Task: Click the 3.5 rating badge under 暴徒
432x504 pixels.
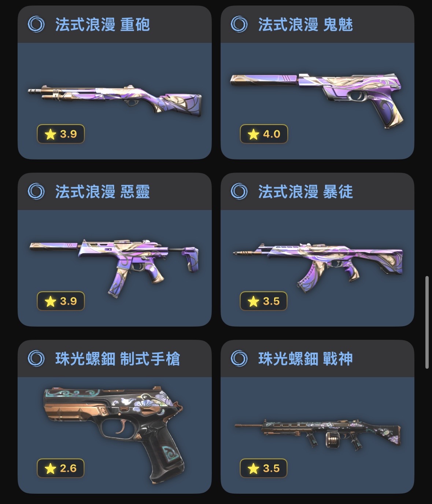Action: (x=264, y=301)
